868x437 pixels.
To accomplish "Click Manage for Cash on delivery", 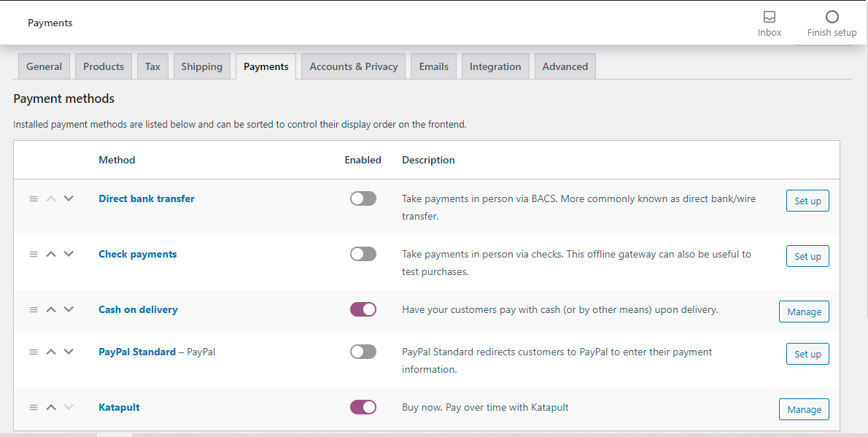I will coord(804,312).
